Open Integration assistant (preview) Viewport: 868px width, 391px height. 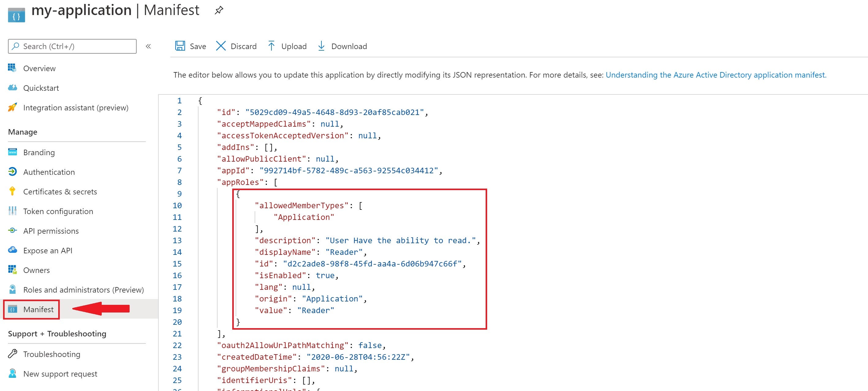coord(75,107)
